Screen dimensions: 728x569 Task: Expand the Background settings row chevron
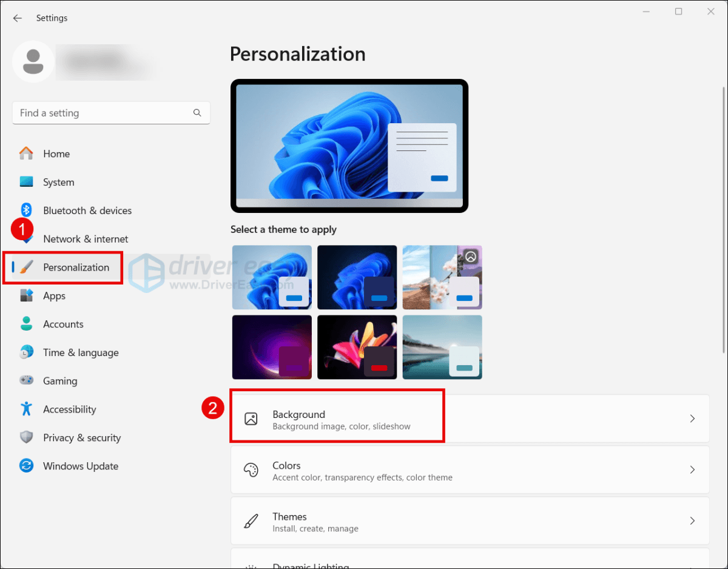click(692, 419)
